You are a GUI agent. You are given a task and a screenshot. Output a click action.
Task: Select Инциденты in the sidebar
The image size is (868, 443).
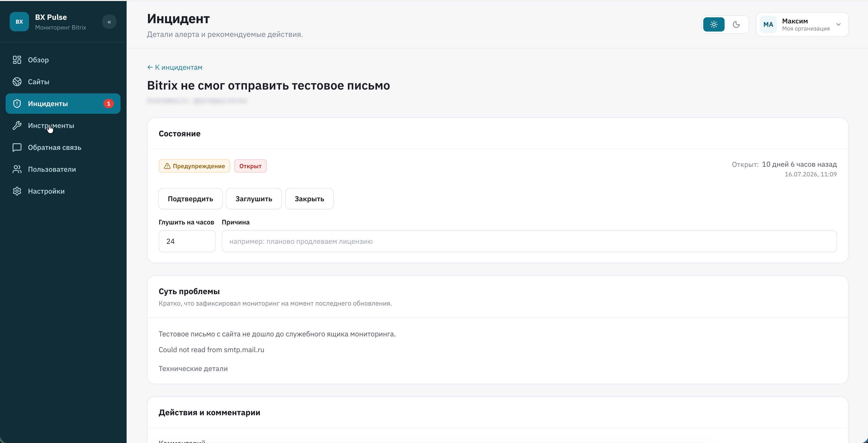tap(63, 104)
